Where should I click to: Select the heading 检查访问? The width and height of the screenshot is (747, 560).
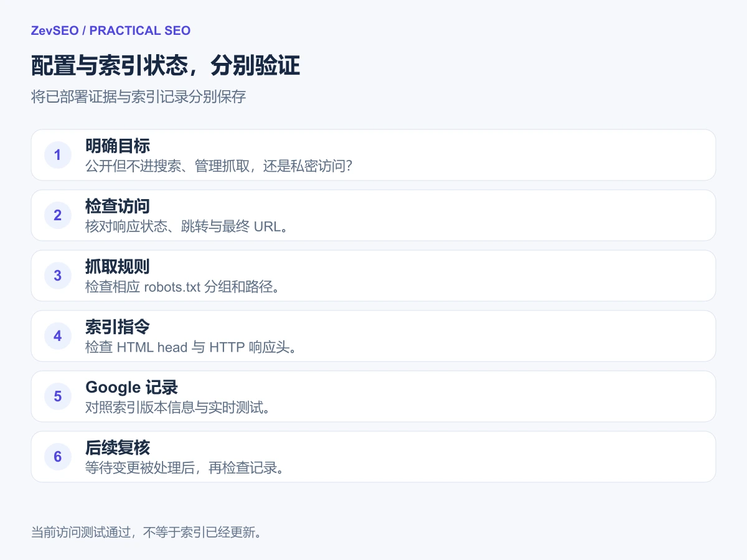[118, 207]
